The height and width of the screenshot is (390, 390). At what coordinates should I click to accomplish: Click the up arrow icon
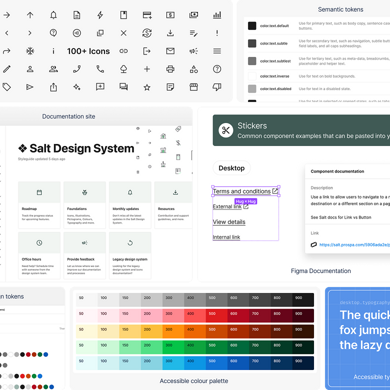point(30,15)
